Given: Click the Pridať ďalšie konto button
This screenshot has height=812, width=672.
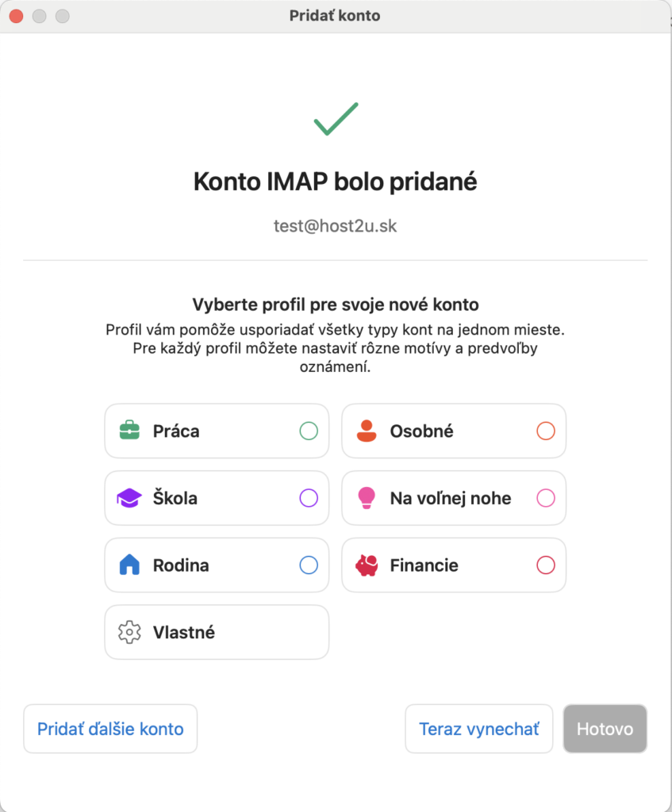Looking at the screenshot, I should (110, 729).
